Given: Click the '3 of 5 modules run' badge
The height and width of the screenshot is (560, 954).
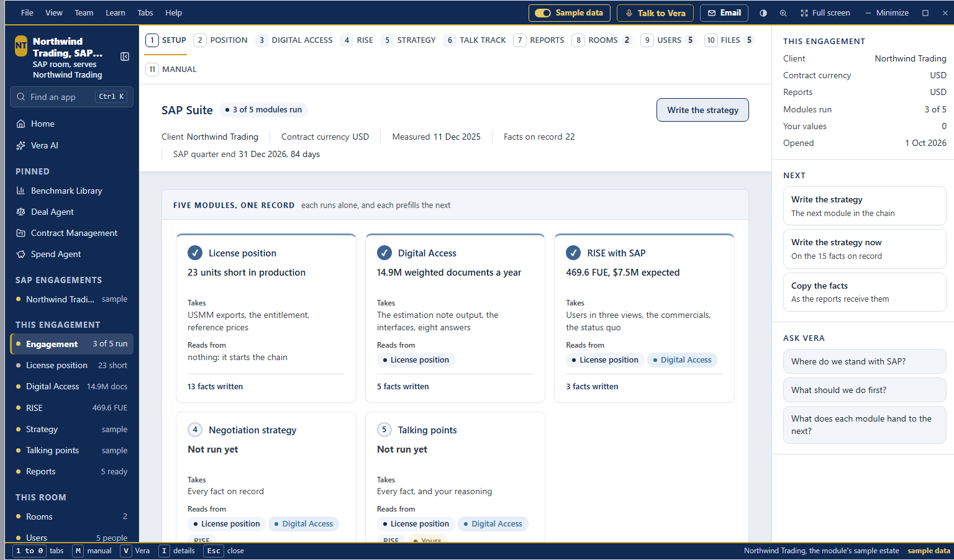Looking at the screenshot, I should point(263,110).
